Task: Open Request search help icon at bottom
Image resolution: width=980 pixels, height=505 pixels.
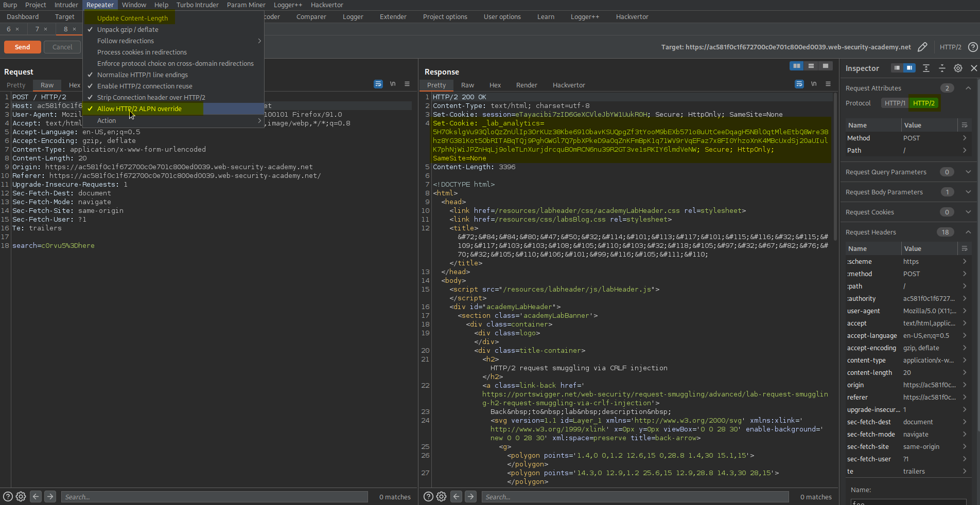Action: coord(8,497)
